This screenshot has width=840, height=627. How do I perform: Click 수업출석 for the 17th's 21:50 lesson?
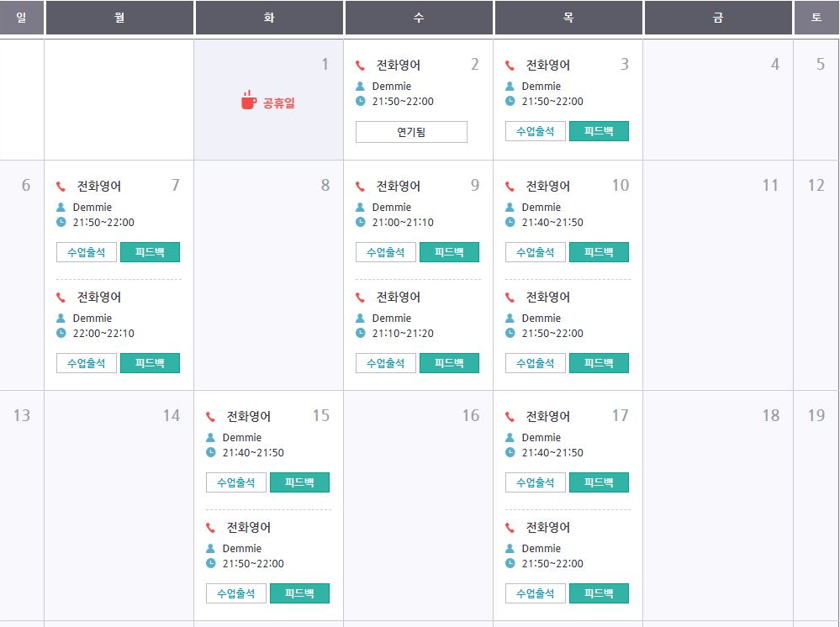(536, 593)
